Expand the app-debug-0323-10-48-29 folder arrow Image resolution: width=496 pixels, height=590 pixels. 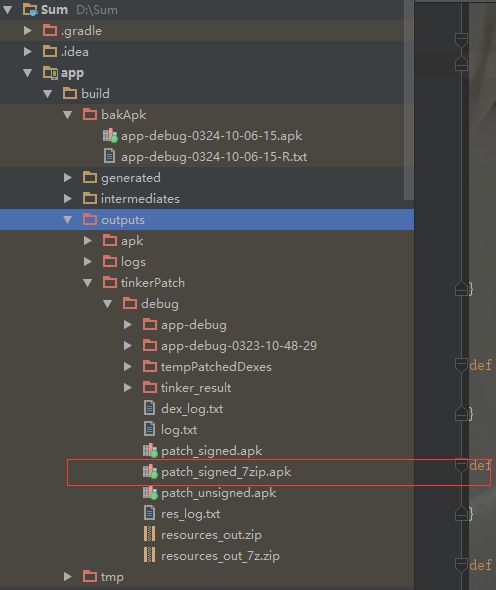click(128, 346)
